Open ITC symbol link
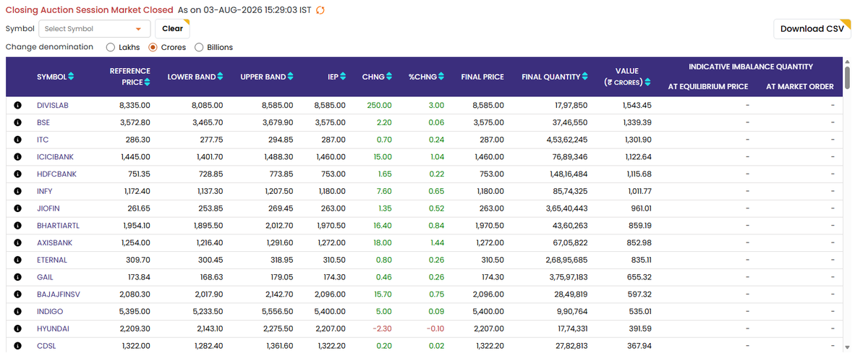This screenshot has height=364, width=868. coord(43,140)
